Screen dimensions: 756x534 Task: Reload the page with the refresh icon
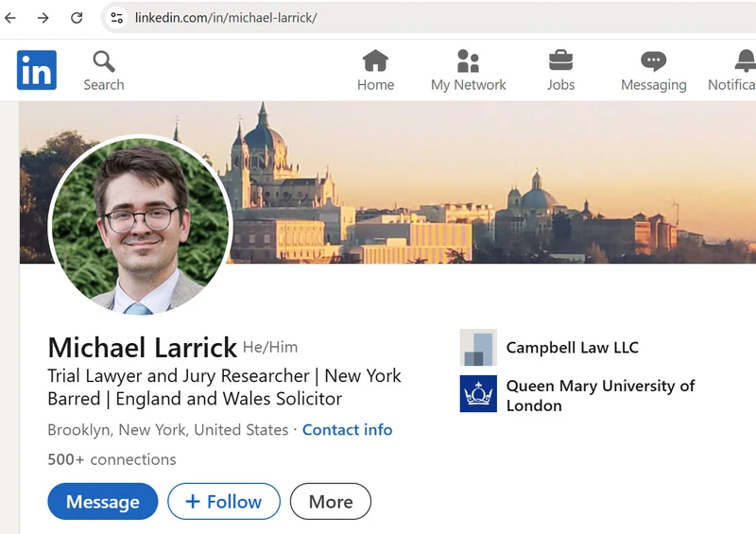click(x=77, y=18)
